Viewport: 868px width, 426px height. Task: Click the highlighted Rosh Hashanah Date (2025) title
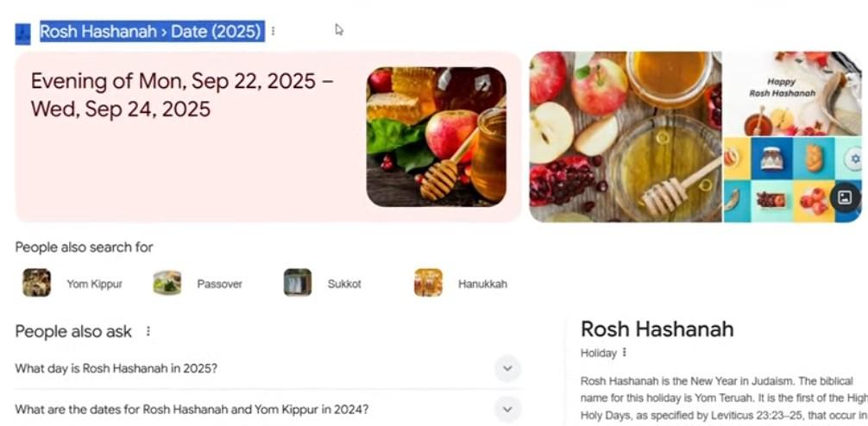coord(152,32)
